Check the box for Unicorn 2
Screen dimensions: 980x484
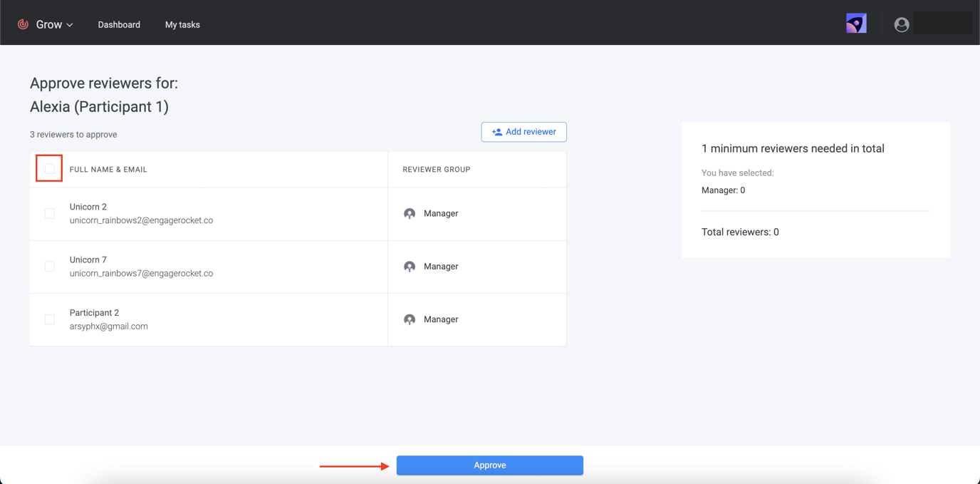click(50, 214)
